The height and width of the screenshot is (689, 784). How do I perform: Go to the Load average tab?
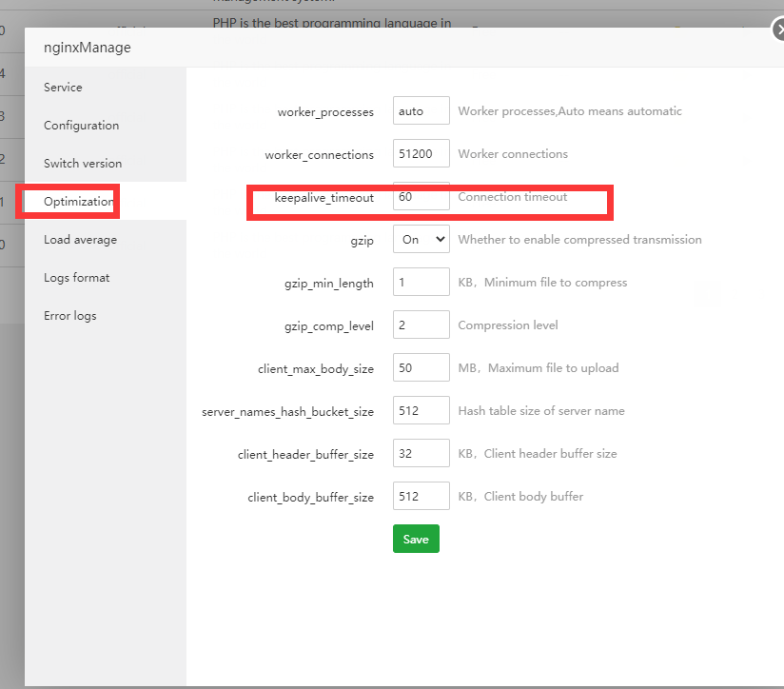pos(80,240)
